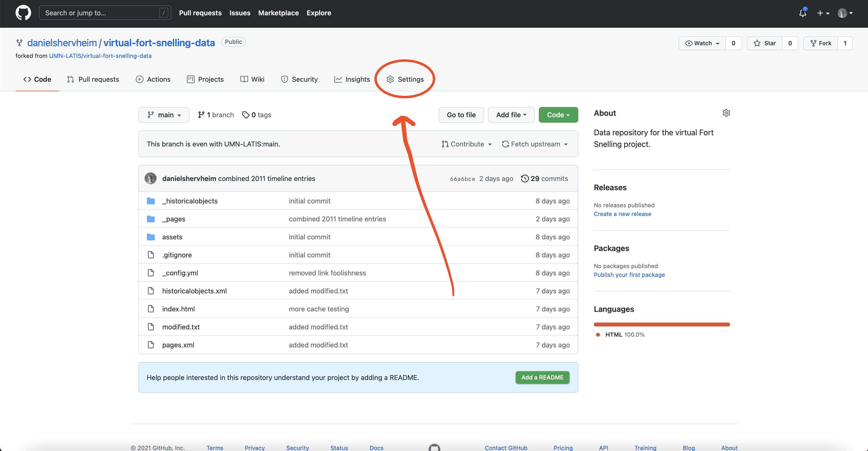
Task: Open the Projects tab
Action: (x=205, y=79)
